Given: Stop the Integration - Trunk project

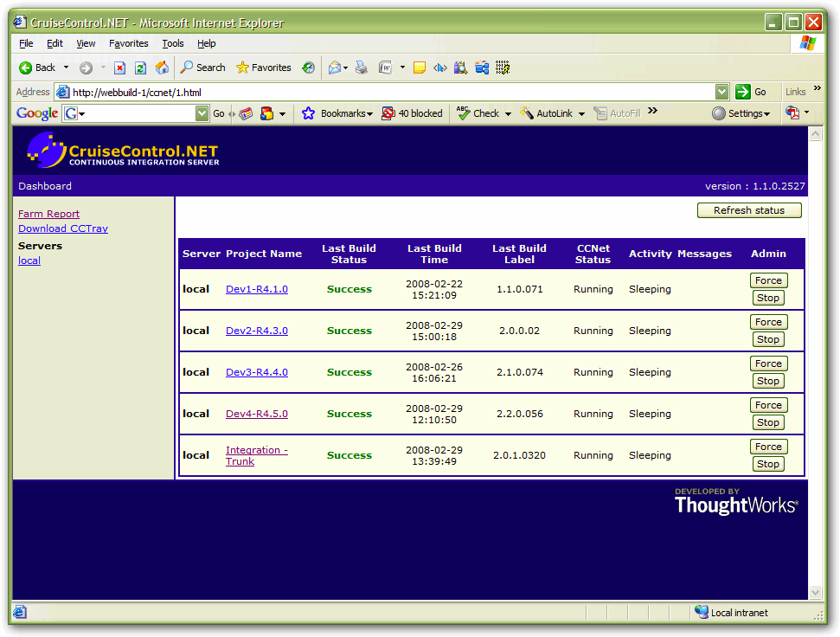Looking at the screenshot, I should coord(767,464).
